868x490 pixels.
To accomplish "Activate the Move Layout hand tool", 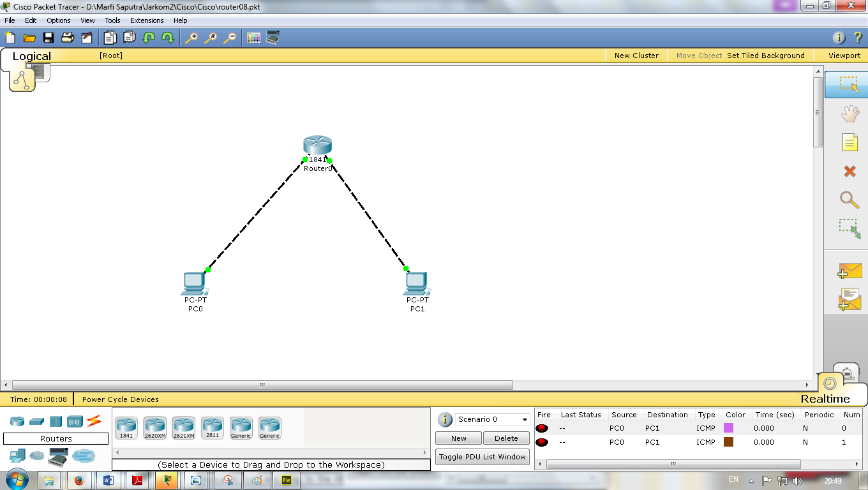I will [x=849, y=114].
